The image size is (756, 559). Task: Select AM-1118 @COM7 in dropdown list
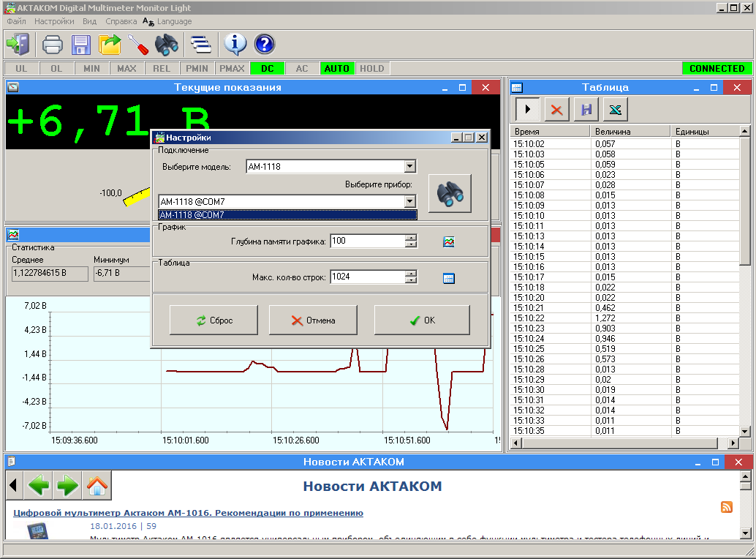tap(287, 215)
